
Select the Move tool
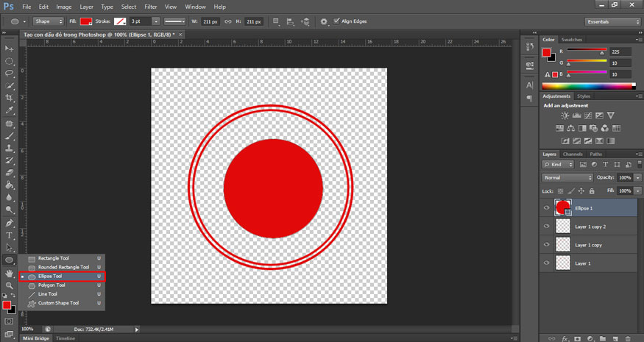pyautogui.click(x=9, y=49)
